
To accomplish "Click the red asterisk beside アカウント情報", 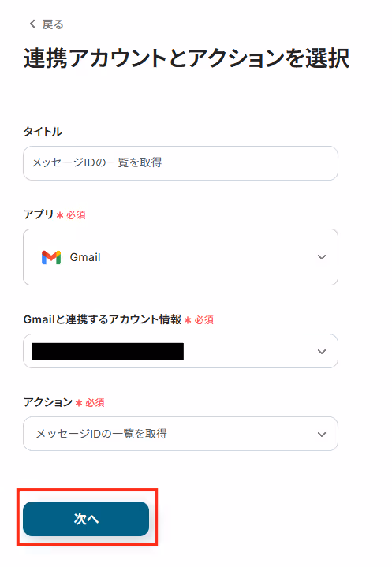I will 188,320.
